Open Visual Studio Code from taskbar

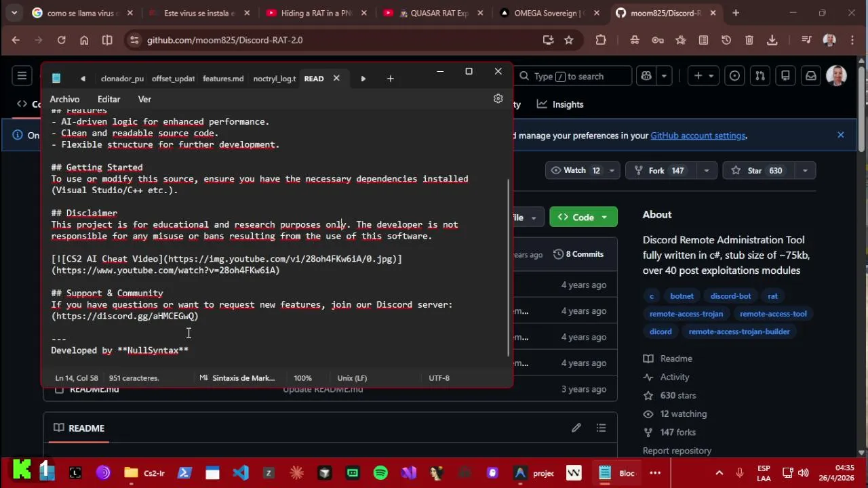(241, 472)
